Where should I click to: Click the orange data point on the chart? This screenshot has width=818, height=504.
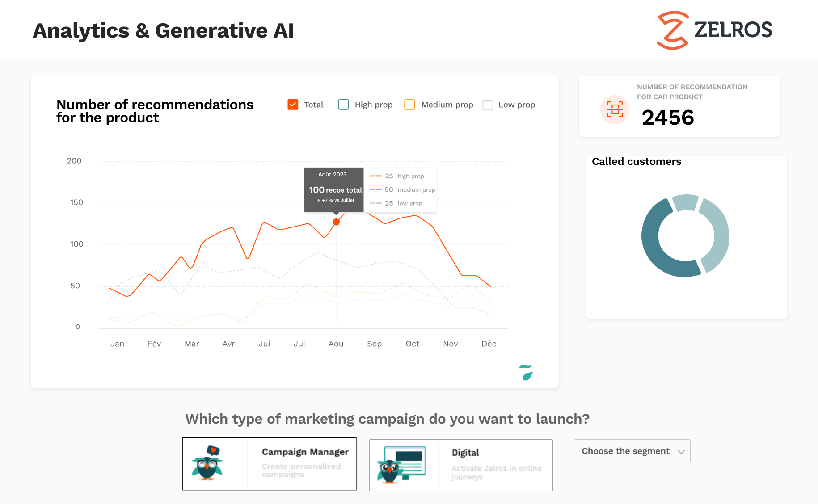click(336, 222)
